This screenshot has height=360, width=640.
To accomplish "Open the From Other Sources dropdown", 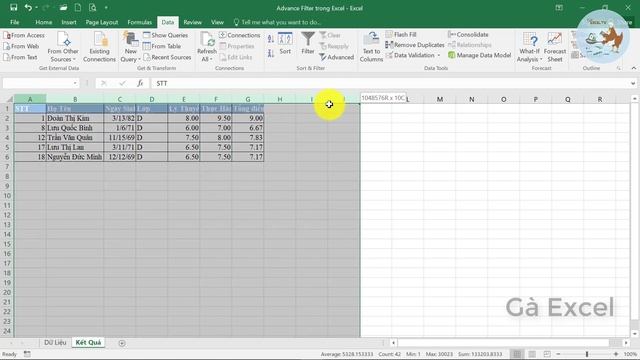I will tap(63, 47).
